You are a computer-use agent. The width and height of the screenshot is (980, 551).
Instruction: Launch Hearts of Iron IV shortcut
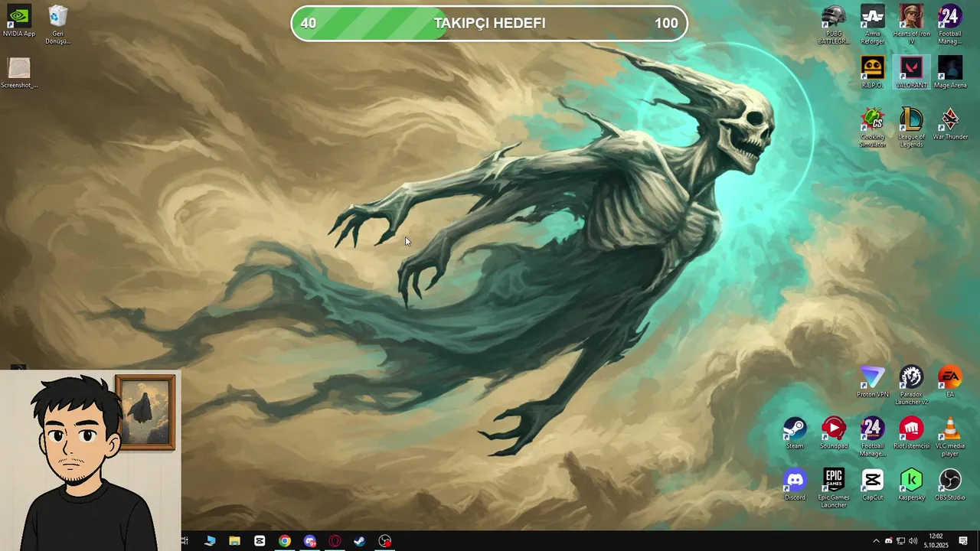coord(911,24)
